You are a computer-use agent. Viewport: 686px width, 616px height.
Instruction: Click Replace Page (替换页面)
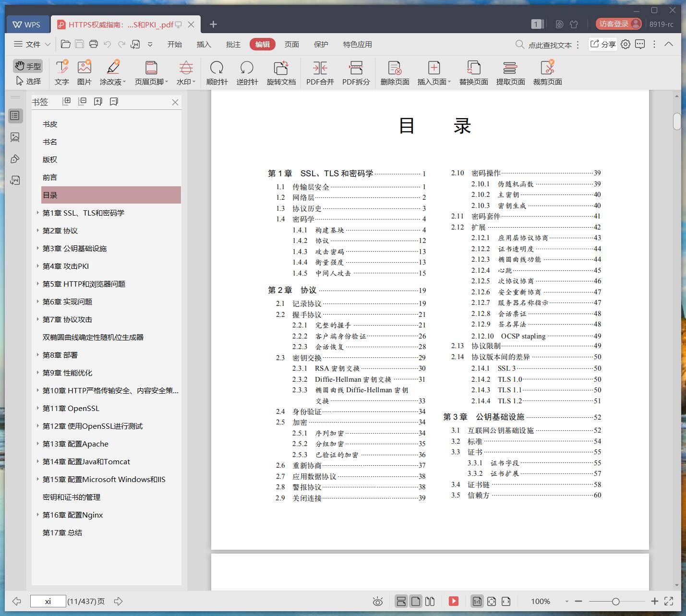(x=473, y=73)
